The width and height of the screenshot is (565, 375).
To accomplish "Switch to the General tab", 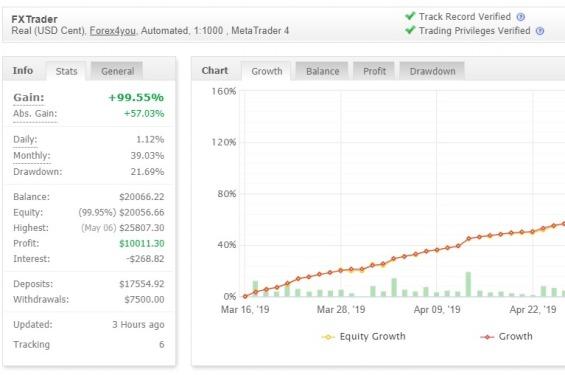I will [x=117, y=71].
